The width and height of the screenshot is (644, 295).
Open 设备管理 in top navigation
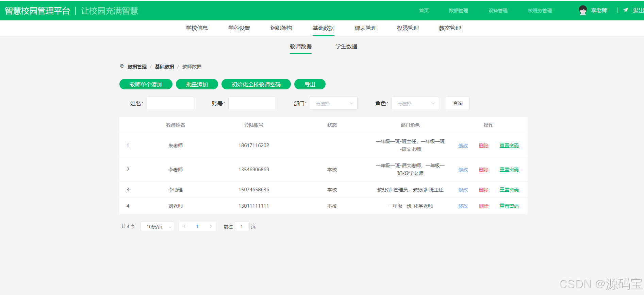point(498,11)
